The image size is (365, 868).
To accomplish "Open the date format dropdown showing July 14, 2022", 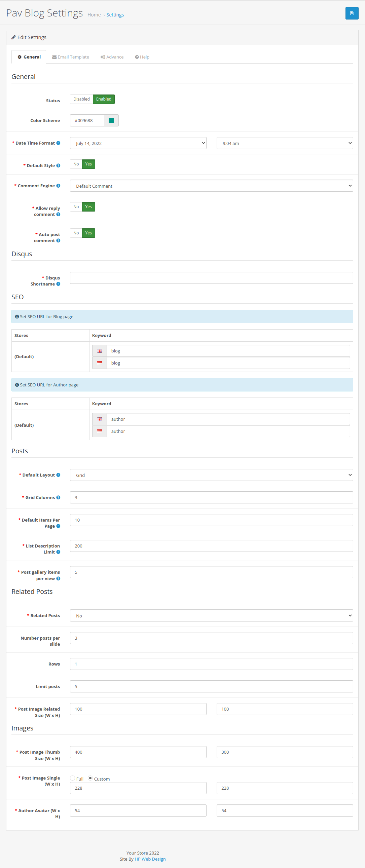I will (138, 143).
